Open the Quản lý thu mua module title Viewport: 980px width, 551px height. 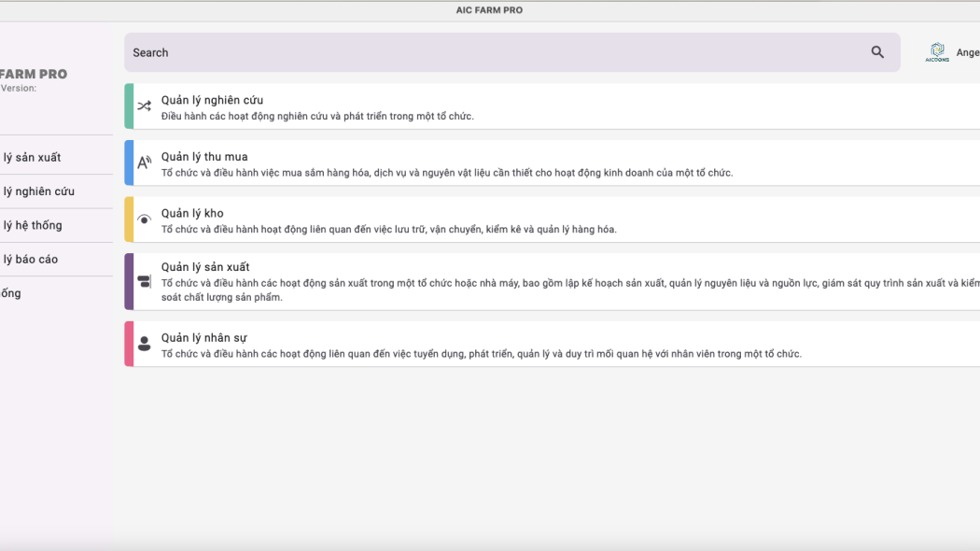(x=204, y=157)
